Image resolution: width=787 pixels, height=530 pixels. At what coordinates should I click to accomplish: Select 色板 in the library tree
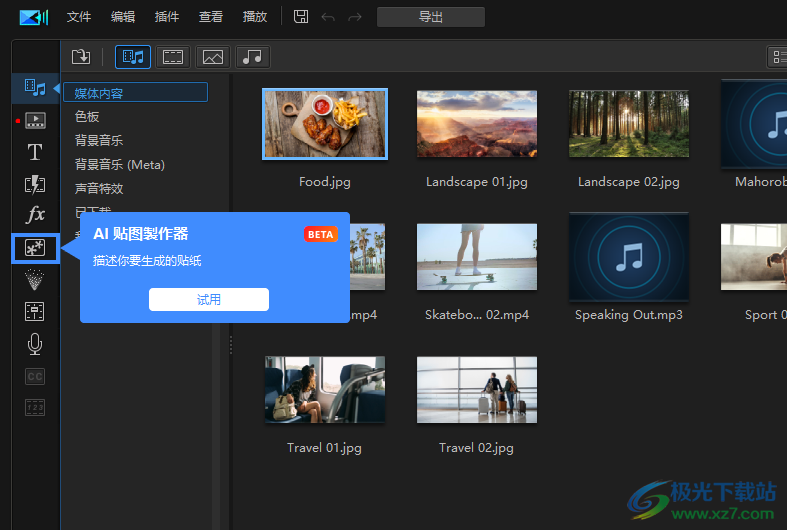pyautogui.click(x=87, y=116)
